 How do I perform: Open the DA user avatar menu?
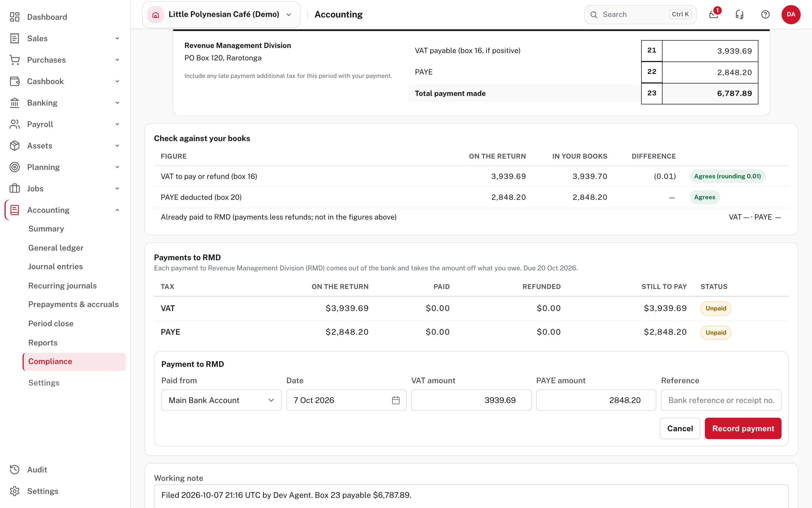pos(791,14)
